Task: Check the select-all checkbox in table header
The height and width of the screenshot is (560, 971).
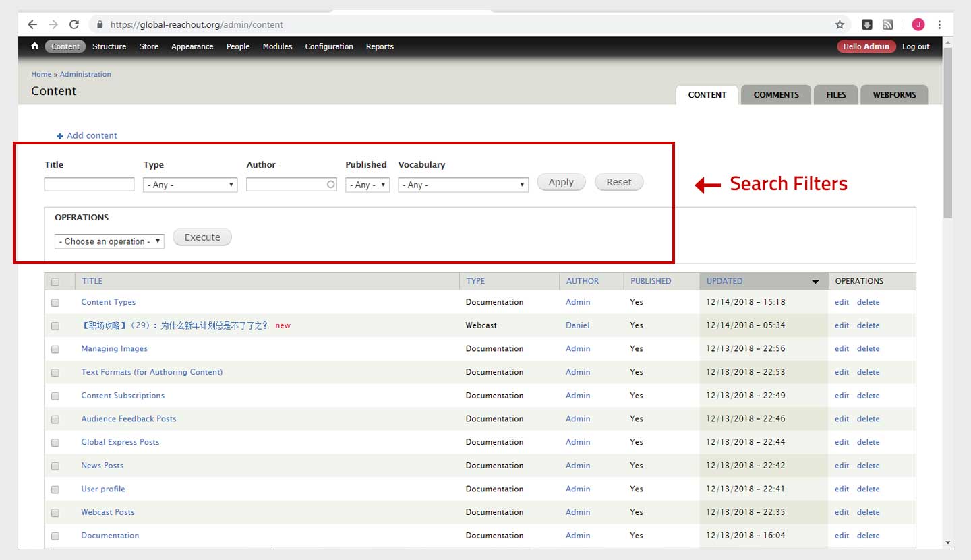Action: (55, 282)
